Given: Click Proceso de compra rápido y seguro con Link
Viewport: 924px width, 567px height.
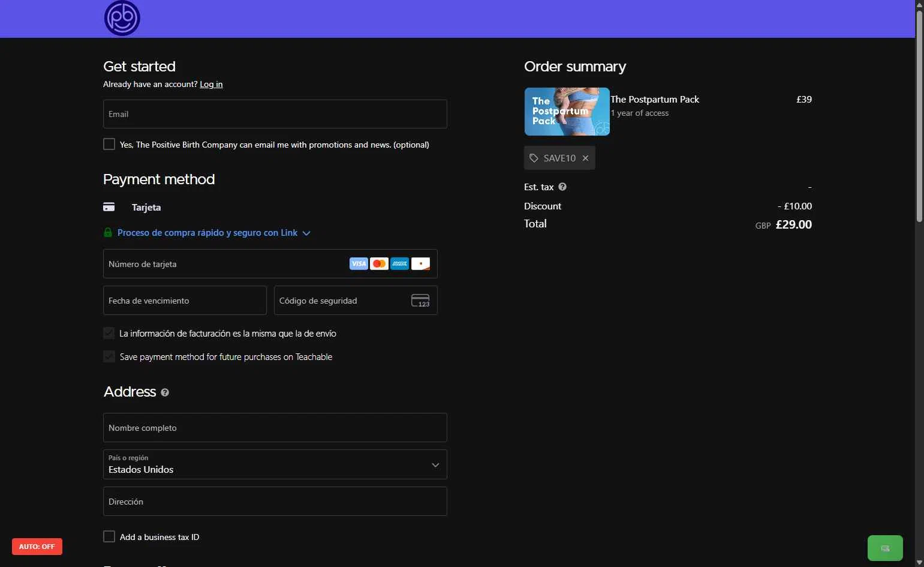Looking at the screenshot, I should (x=207, y=233).
